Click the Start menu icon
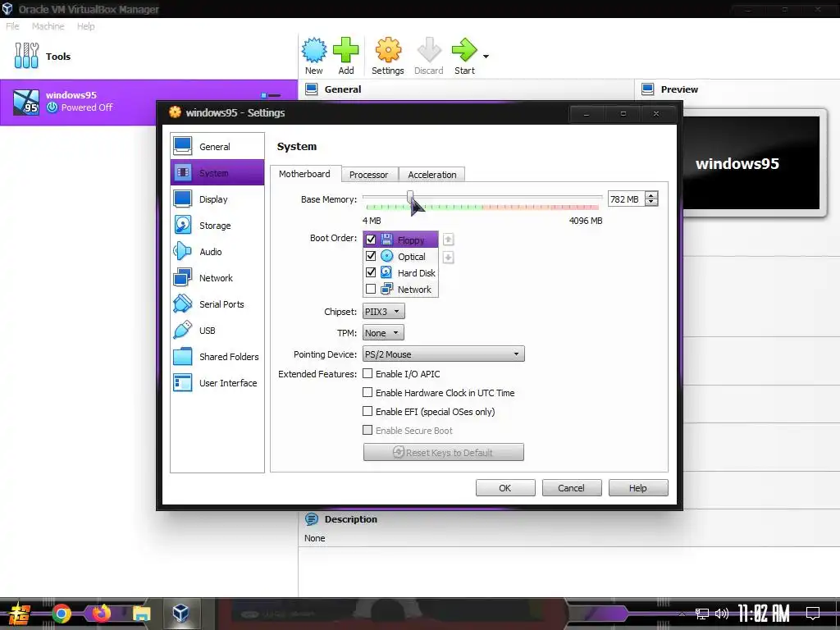Image resolution: width=840 pixels, height=630 pixels. coord(20,614)
